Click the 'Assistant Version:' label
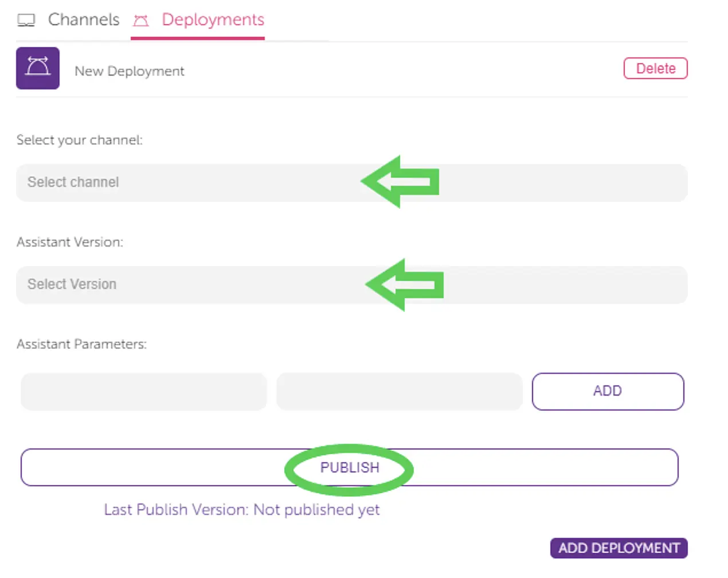Screen dimensions: 728x578 70,242
